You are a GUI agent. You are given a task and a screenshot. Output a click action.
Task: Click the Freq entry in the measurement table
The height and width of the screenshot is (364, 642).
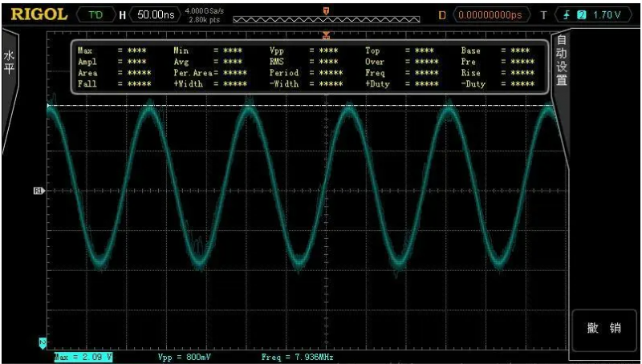[x=402, y=73]
